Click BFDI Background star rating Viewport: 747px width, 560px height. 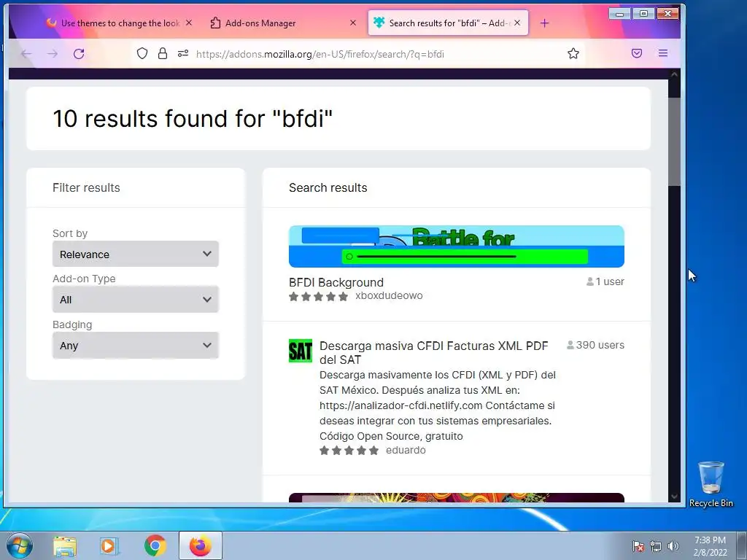click(x=318, y=297)
